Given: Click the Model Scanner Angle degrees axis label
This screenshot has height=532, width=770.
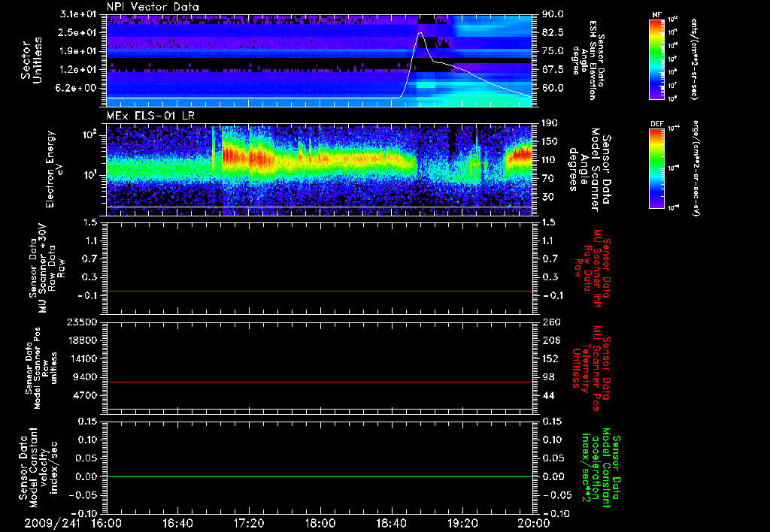Looking at the screenshot, I should (590, 169).
